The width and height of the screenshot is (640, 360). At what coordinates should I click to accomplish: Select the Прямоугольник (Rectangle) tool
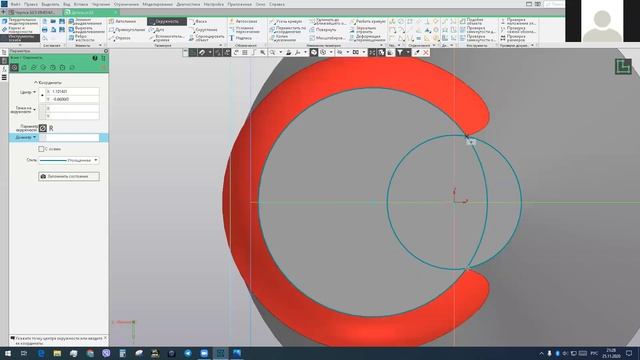[127, 30]
